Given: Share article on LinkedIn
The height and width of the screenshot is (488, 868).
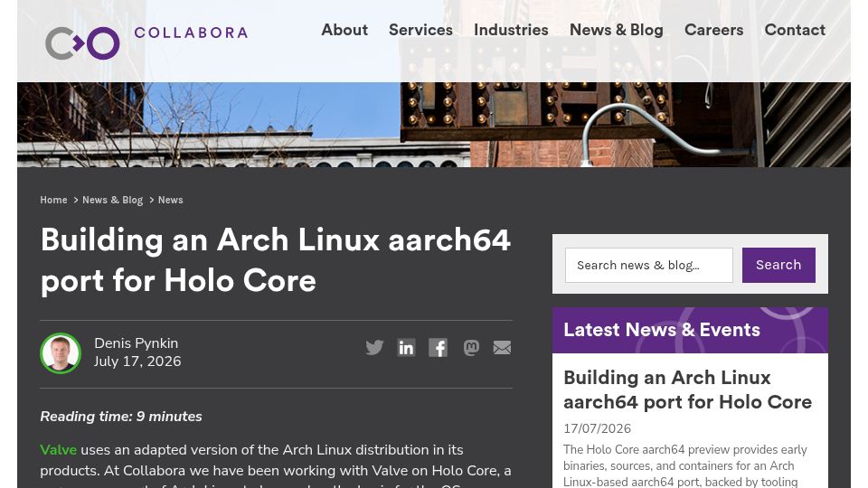Looking at the screenshot, I should click(x=406, y=347).
